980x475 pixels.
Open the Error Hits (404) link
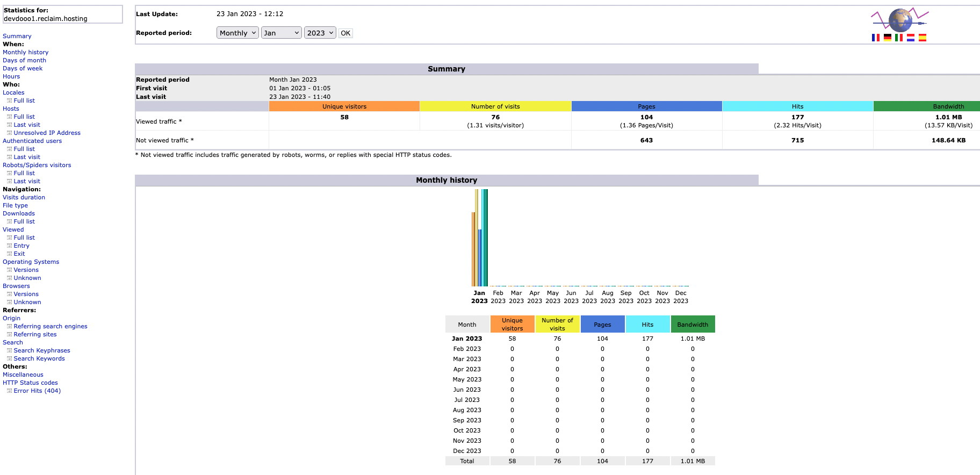point(37,391)
